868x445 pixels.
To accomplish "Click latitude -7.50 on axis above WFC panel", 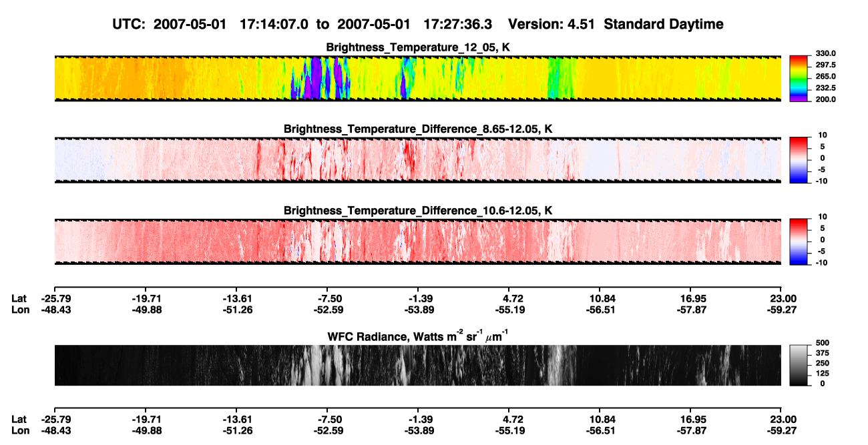I will (329, 298).
